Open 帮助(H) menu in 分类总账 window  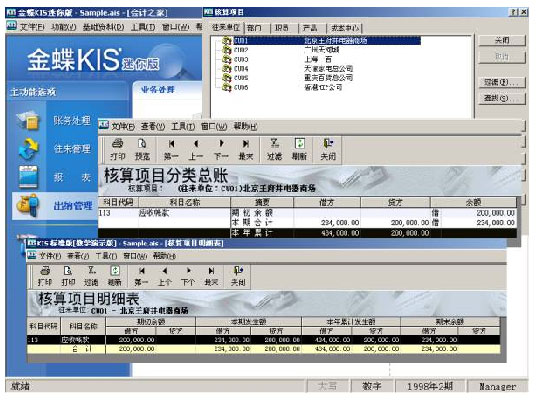pyautogui.click(x=245, y=126)
